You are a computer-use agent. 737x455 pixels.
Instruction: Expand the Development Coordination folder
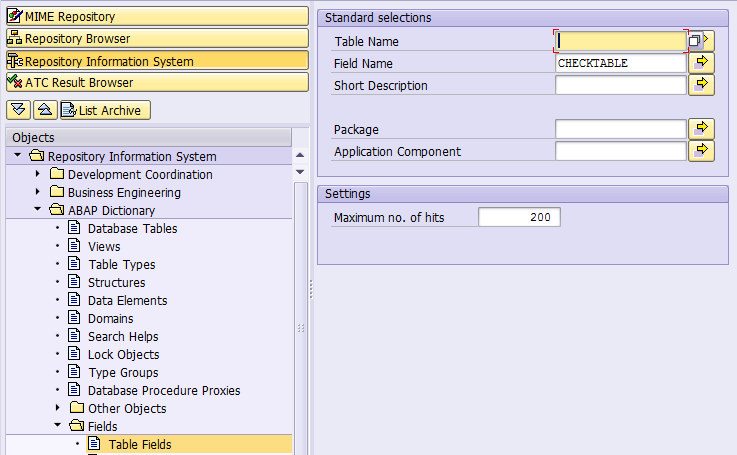tap(38, 174)
